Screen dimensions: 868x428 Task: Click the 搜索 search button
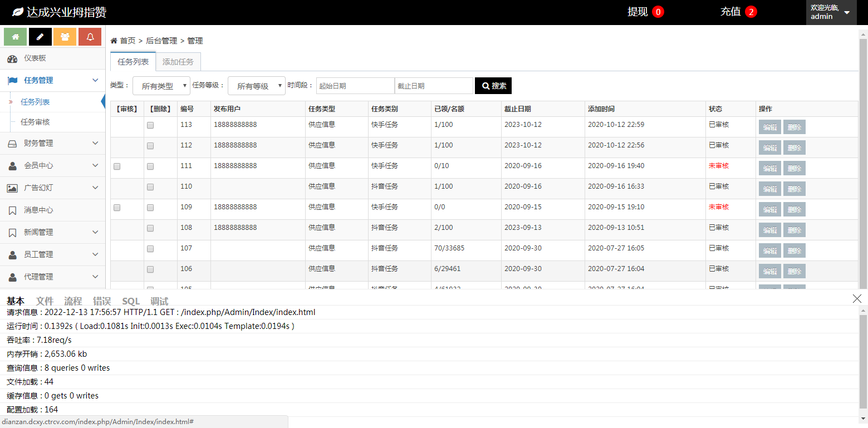(x=493, y=86)
